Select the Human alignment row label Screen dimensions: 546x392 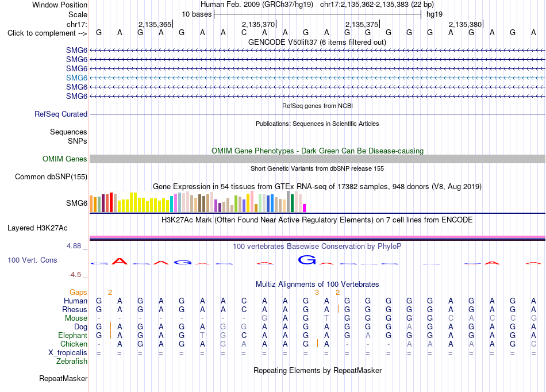pyautogui.click(x=75, y=301)
